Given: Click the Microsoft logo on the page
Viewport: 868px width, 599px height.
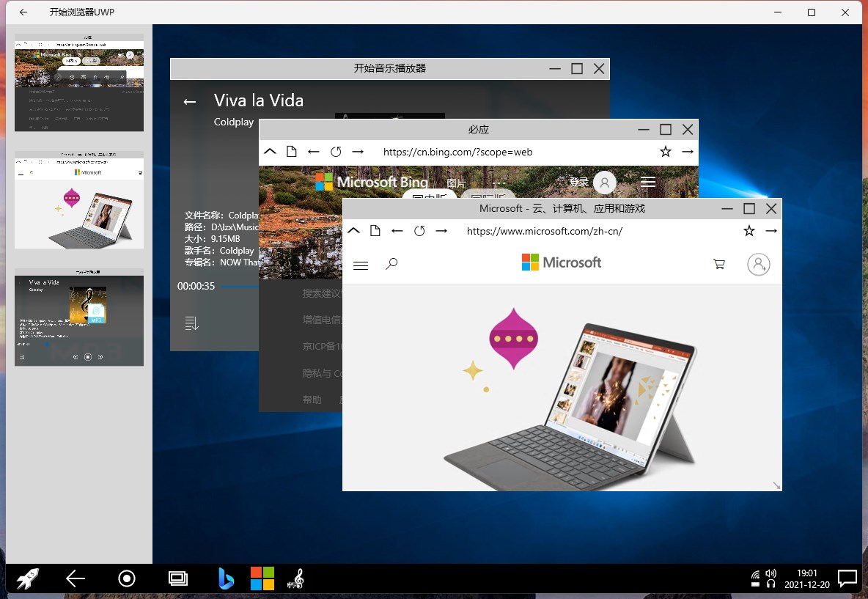Looking at the screenshot, I should tap(562, 262).
